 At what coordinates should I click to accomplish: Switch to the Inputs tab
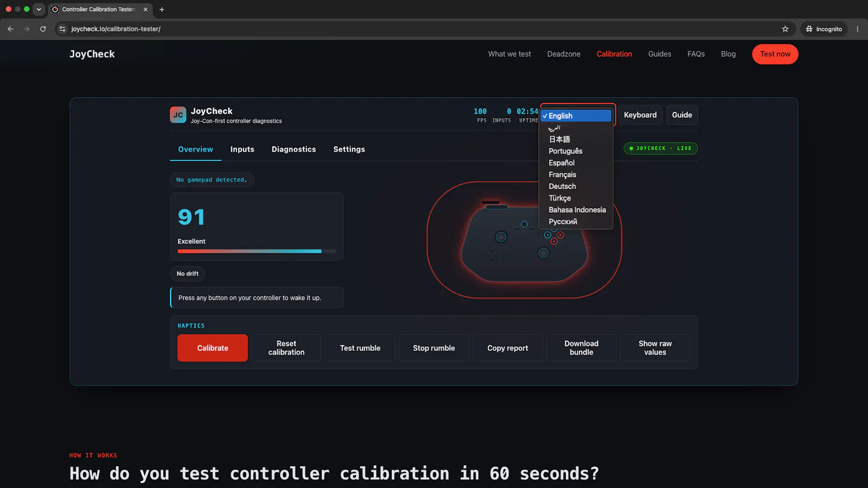(x=242, y=149)
